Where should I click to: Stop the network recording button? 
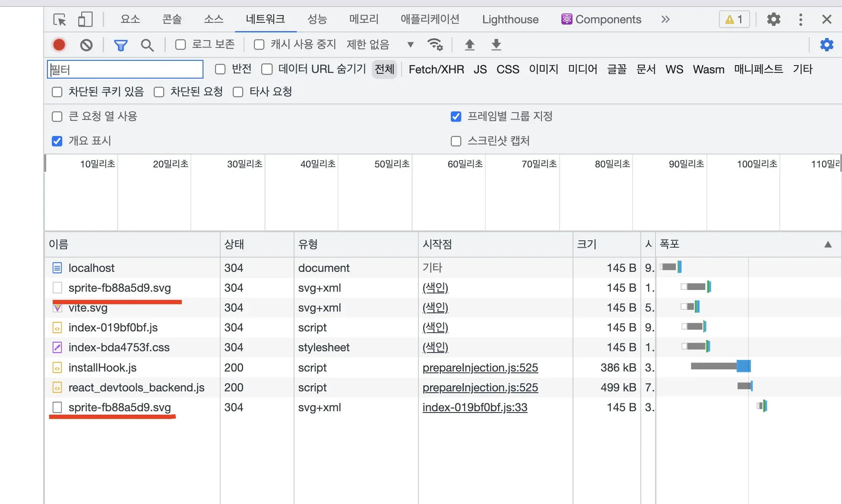[59, 45]
